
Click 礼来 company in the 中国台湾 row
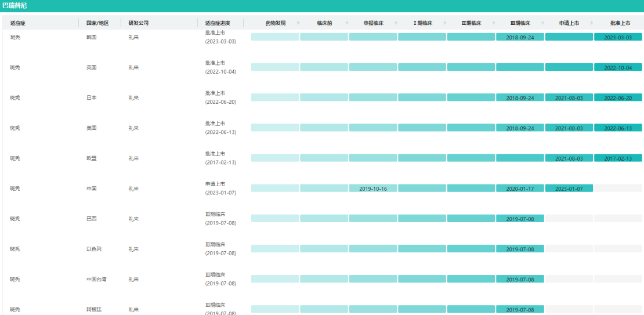133,279
